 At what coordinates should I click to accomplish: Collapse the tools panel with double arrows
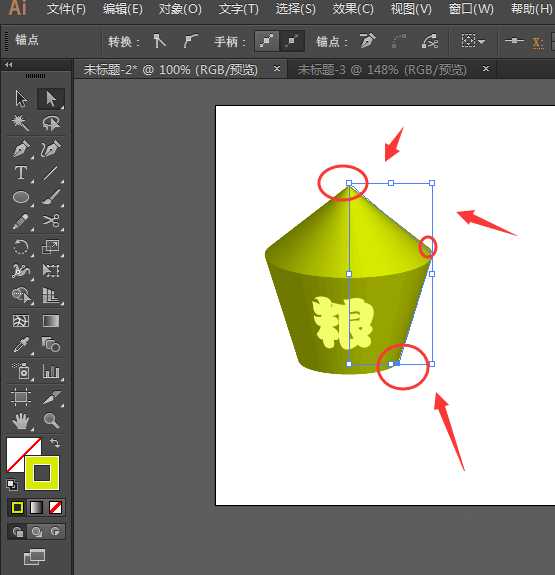tap(8, 65)
